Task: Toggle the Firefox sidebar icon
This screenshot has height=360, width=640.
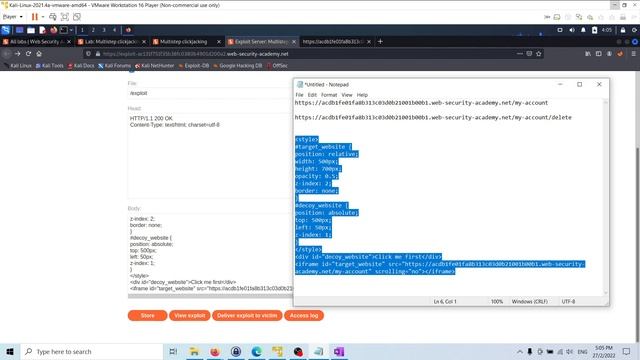Action: [598, 53]
